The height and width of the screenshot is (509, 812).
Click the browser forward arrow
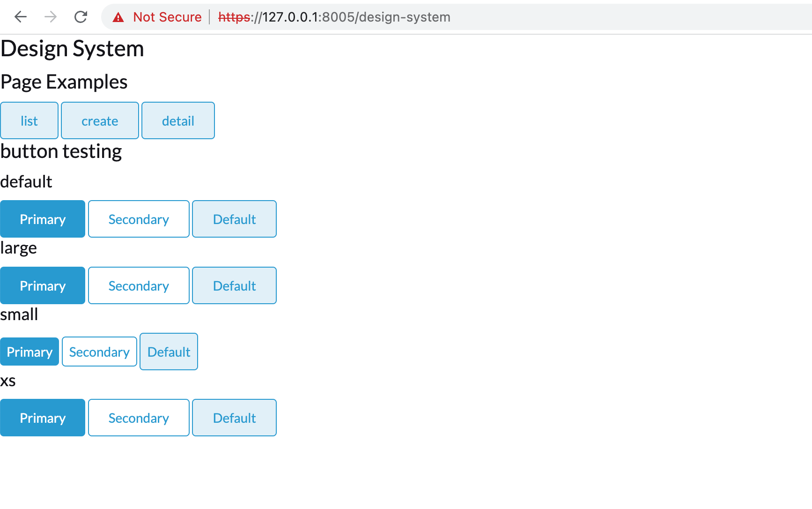pos(50,17)
